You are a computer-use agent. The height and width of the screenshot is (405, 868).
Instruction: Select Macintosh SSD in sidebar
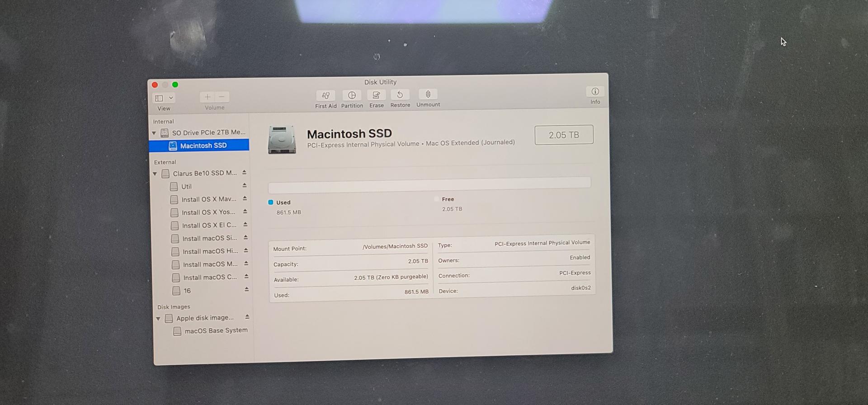199,146
